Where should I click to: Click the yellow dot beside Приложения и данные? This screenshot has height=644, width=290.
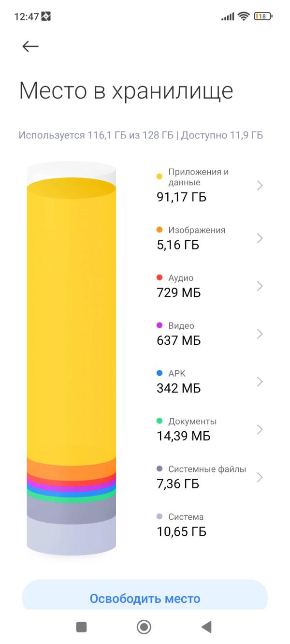[x=159, y=177]
